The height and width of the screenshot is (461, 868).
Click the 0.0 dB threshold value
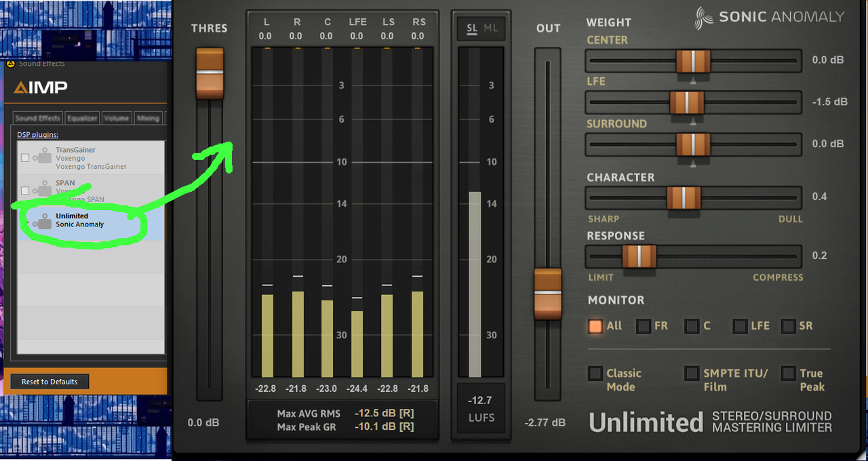pyautogui.click(x=203, y=422)
